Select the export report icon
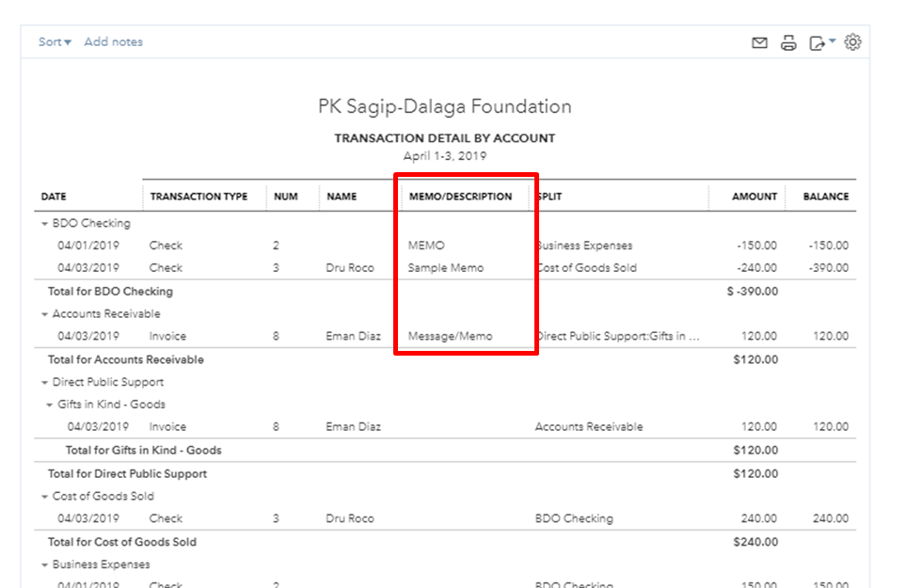The height and width of the screenshot is (588, 922). (x=818, y=41)
